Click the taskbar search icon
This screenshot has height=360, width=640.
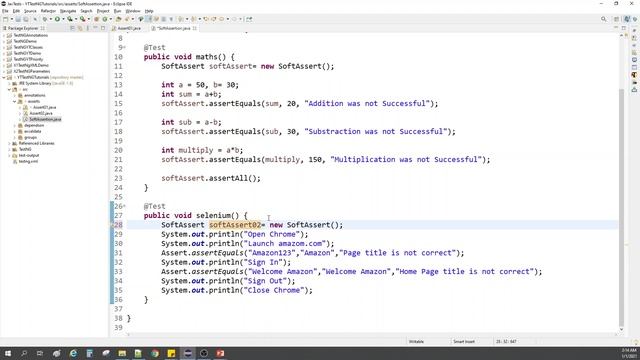coord(24,353)
